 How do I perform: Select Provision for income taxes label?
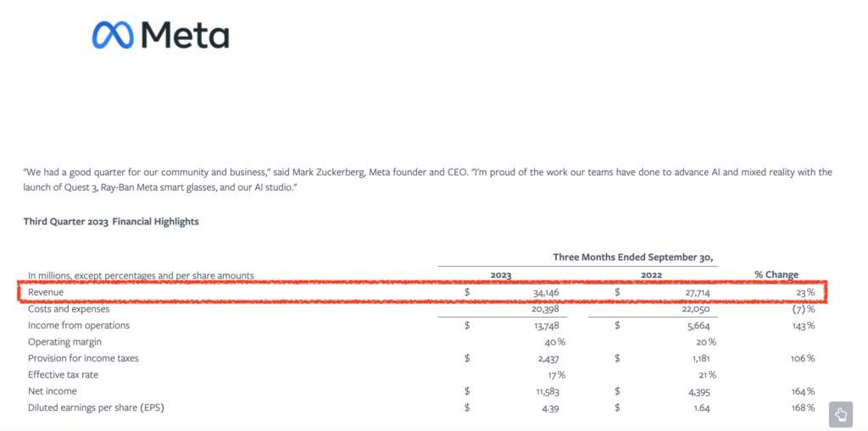(x=83, y=358)
